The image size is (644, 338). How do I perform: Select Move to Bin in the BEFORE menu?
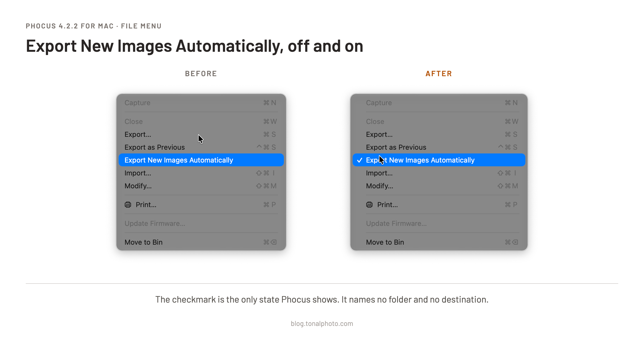coord(201,242)
